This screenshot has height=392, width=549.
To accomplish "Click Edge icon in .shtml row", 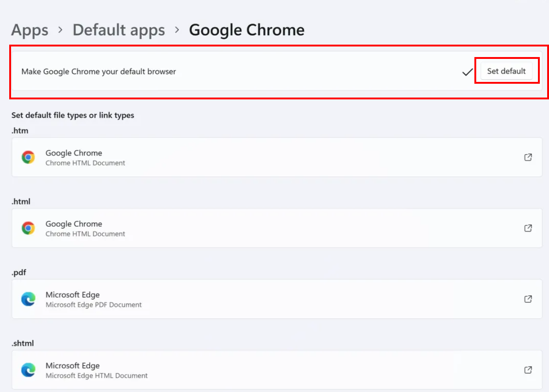I will pos(29,370).
